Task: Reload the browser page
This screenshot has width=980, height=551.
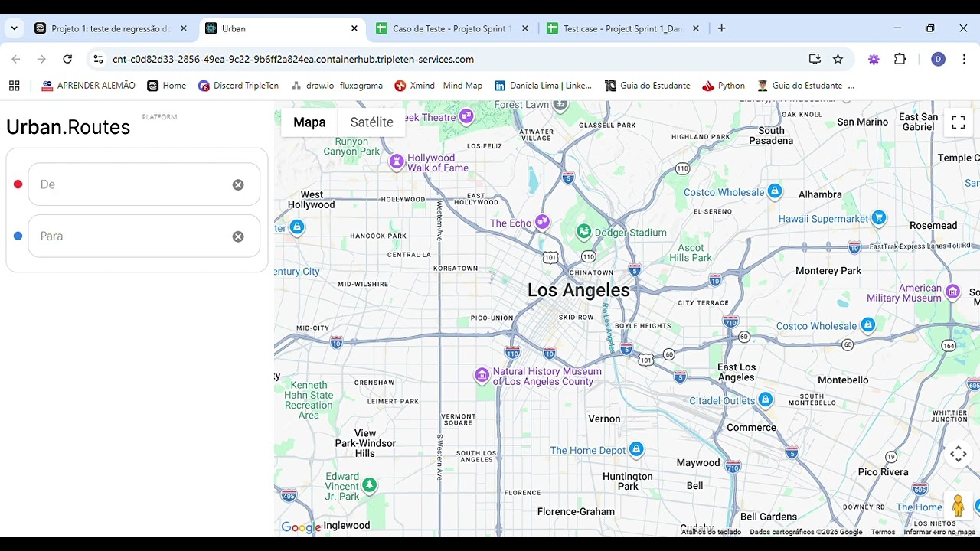Action: [67, 59]
